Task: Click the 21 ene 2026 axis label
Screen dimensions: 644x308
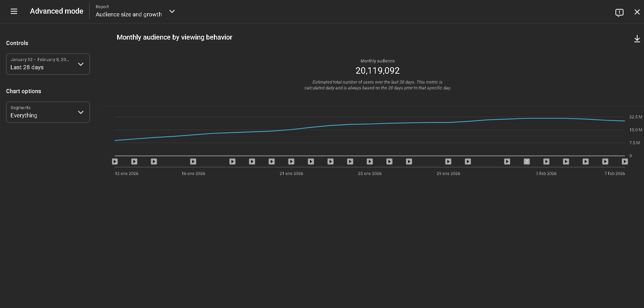Action: 291,174
